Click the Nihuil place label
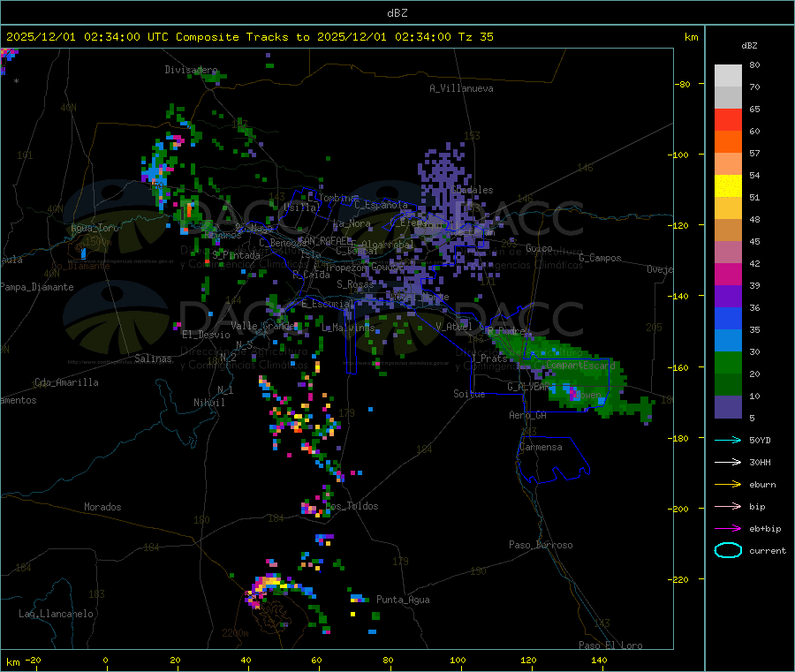 [x=208, y=403]
